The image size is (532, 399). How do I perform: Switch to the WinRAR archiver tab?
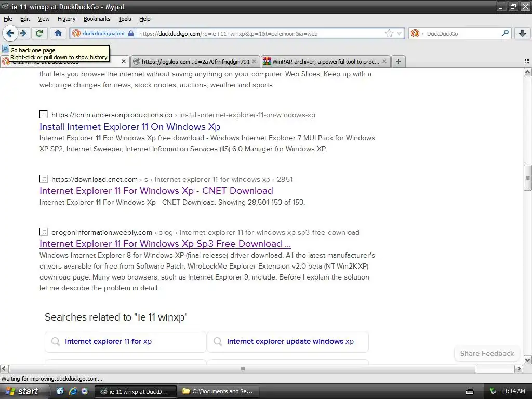(x=325, y=61)
